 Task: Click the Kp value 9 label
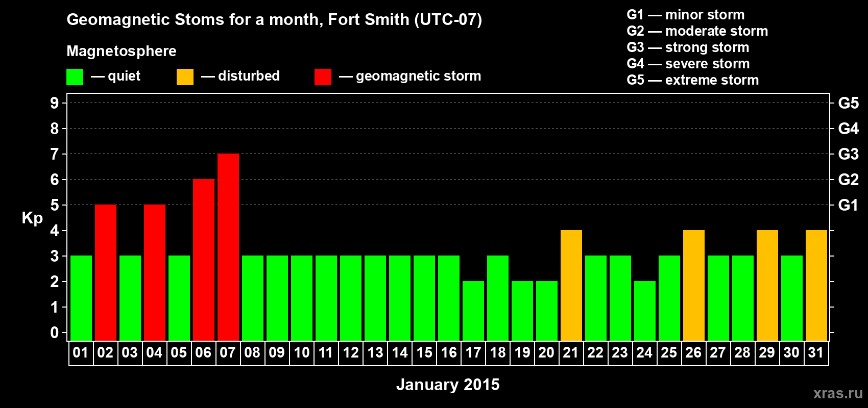(55, 103)
